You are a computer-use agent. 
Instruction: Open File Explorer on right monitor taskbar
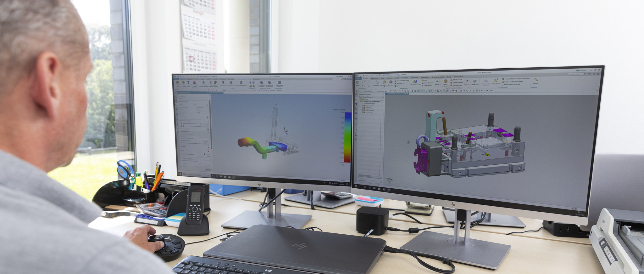click(374, 188)
